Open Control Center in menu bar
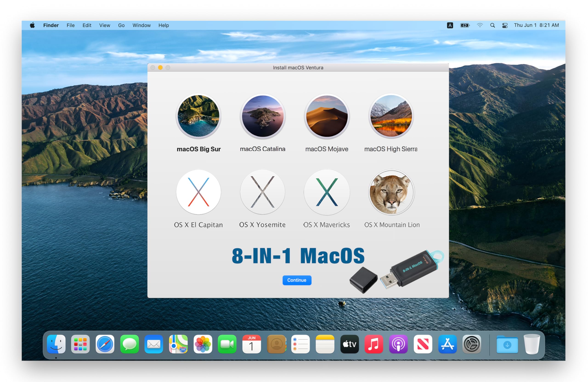 [505, 25]
